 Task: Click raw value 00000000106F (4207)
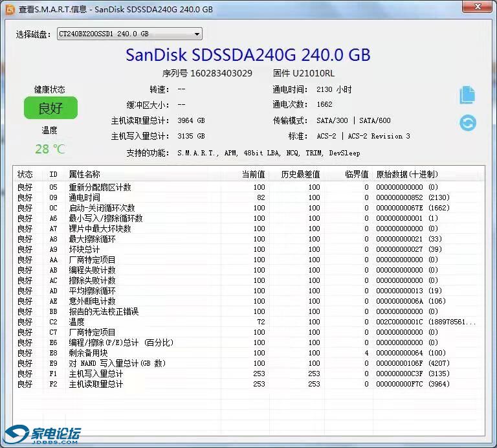click(x=413, y=363)
